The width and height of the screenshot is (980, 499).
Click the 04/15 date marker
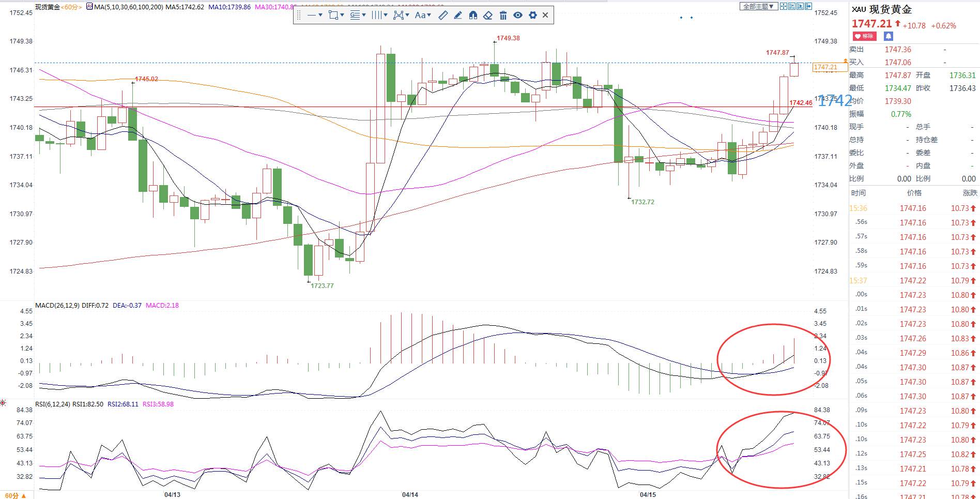(x=648, y=495)
